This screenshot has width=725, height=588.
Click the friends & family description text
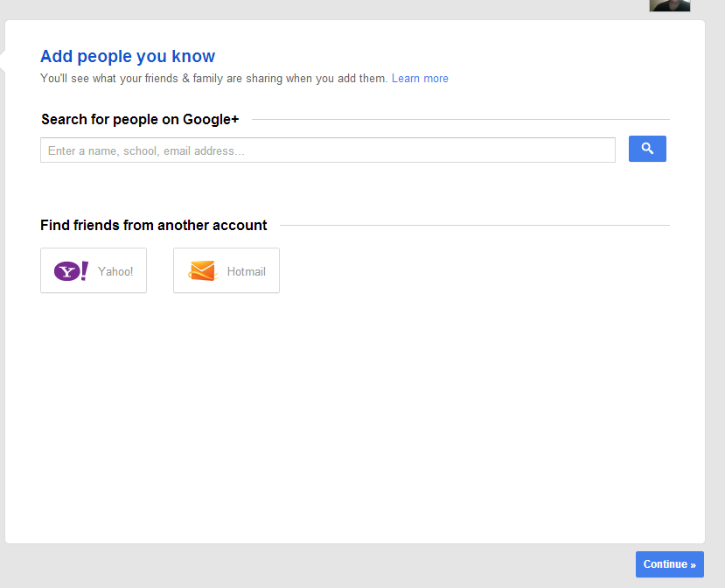tap(213, 79)
